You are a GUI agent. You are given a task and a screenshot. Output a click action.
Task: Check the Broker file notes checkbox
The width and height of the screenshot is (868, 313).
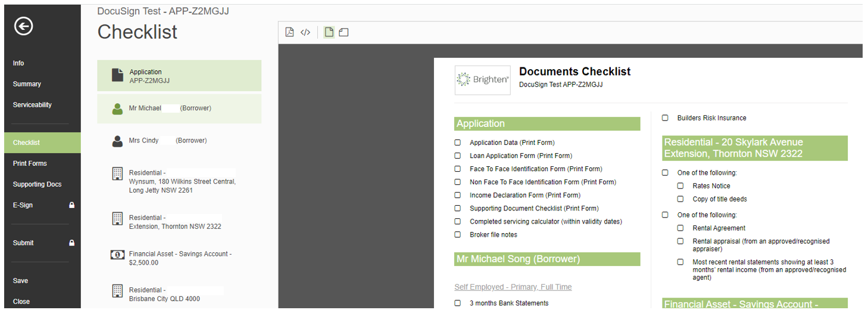click(458, 234)
